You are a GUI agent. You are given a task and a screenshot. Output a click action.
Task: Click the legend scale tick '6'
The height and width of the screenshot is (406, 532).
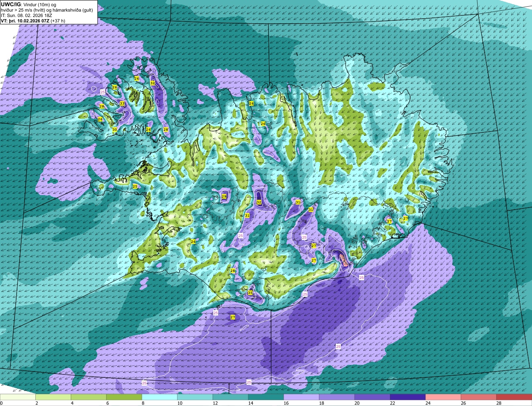click(x=107, y=403)
